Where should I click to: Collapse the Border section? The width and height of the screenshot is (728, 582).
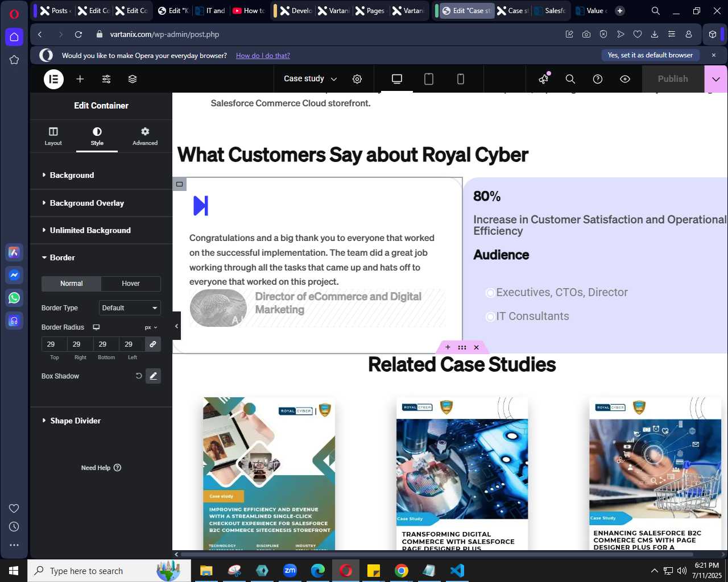(x=101, y=257)
